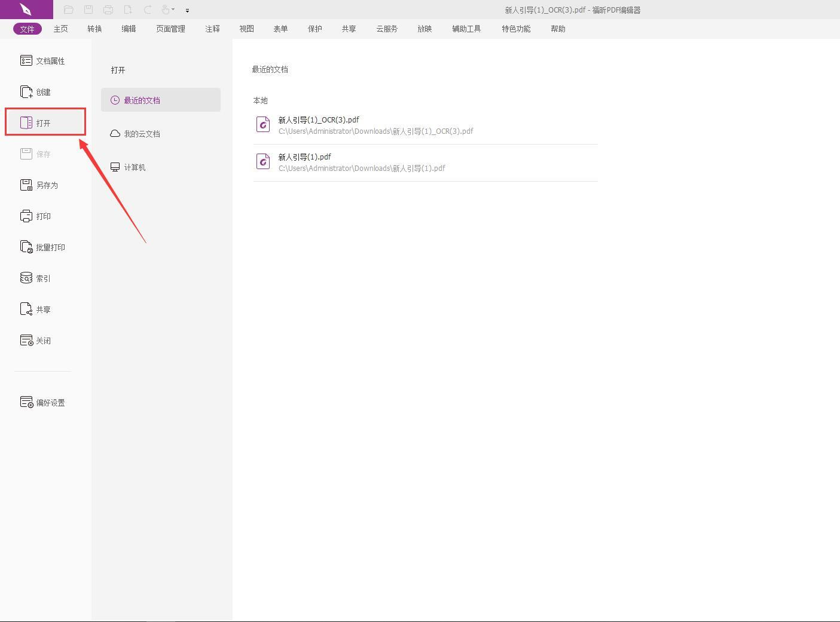Open the 文档属性 (Document Properties) page

pyautogui.click(x=43, y=61)
